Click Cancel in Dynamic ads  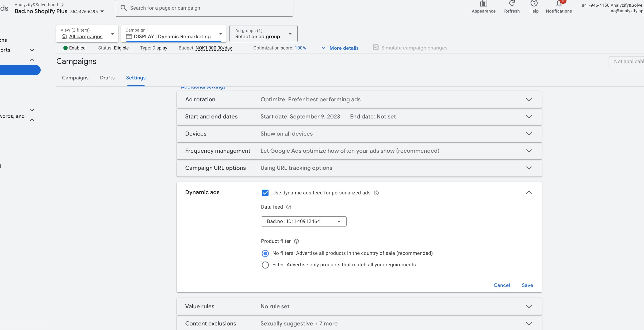pos(502,285)
